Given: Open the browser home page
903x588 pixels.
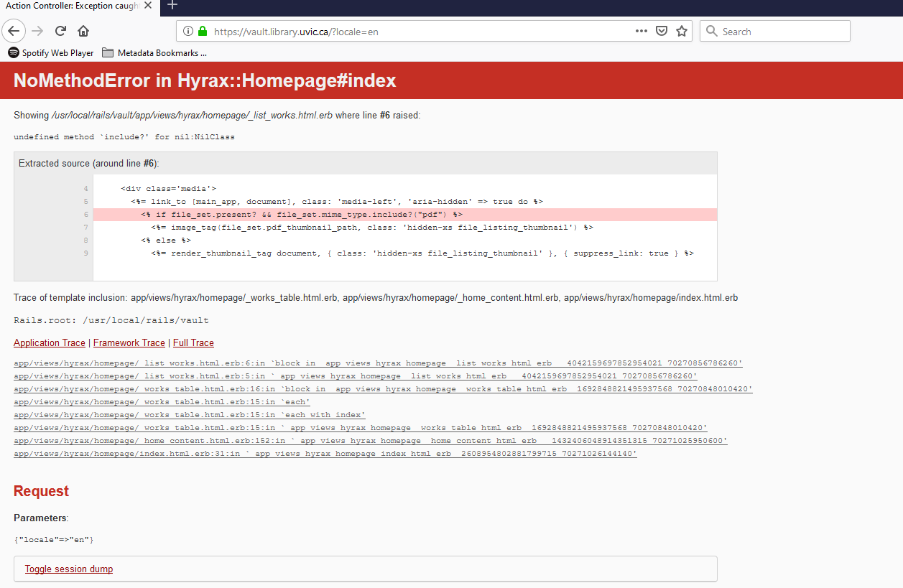Looking at the screenshot, I should coord(83,31).
